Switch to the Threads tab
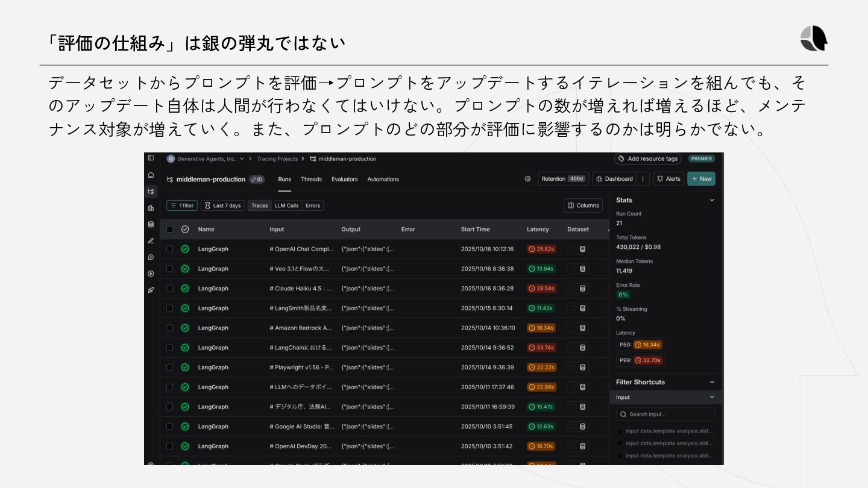Image resolution: width=868 pixels, height=488 pixels. point(311,180)
